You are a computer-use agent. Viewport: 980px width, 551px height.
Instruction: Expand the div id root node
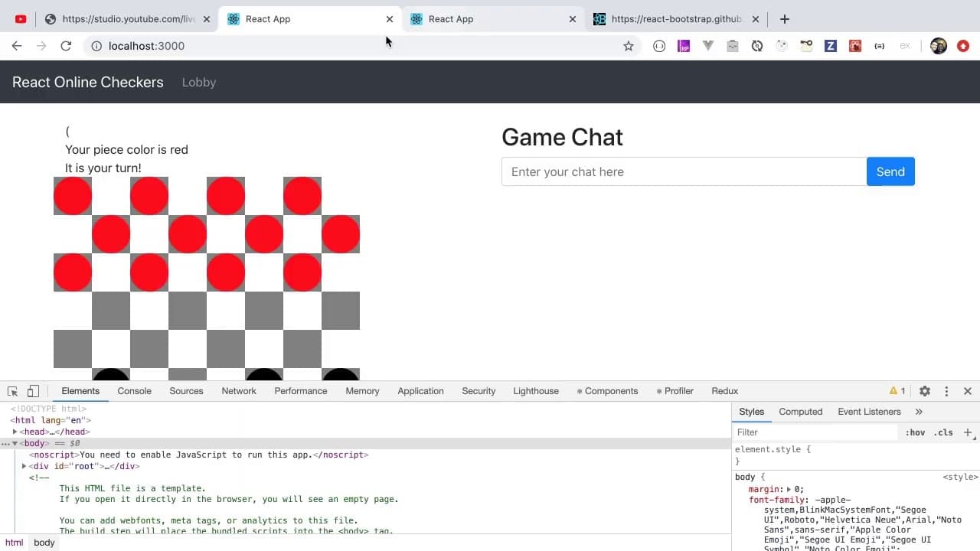[24, 466]
